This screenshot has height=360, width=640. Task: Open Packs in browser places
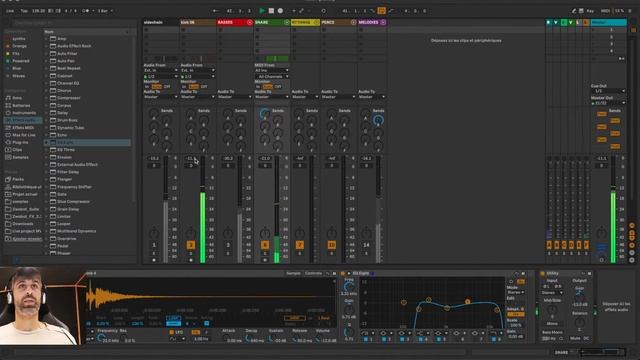(x=18, y=179)
